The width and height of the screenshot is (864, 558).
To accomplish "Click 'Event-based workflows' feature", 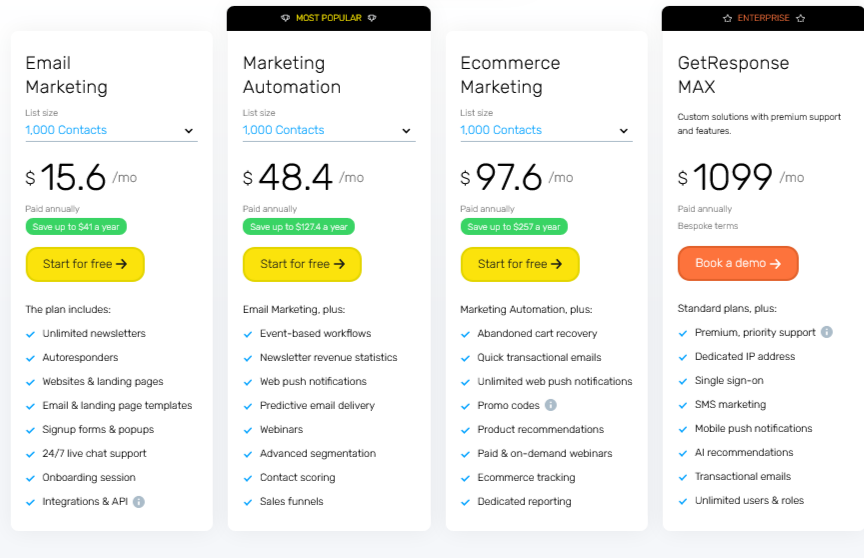I will (316, 334).
